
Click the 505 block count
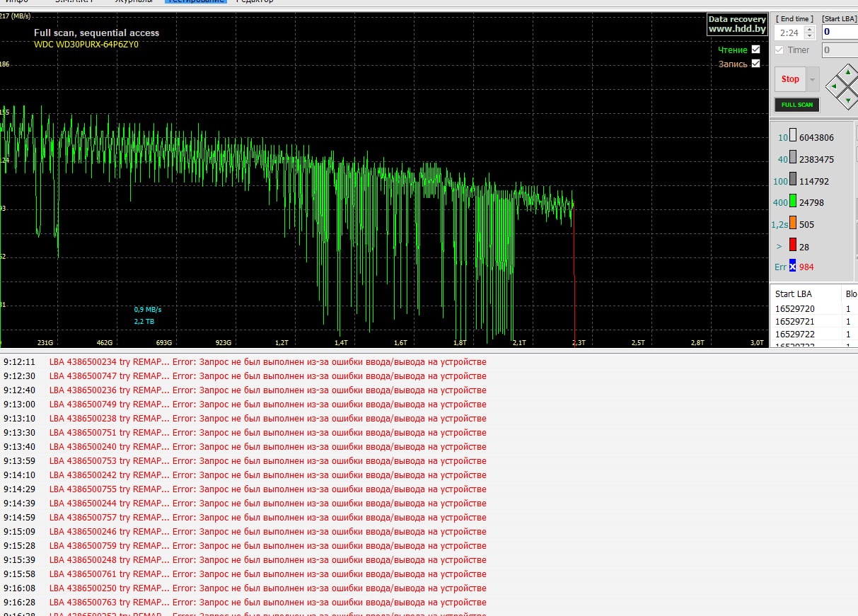(x=807, y=225)
